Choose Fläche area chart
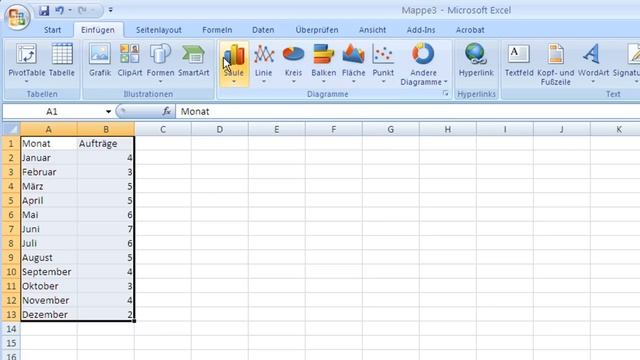The image size is (640, 360). (x=353, y=64)
